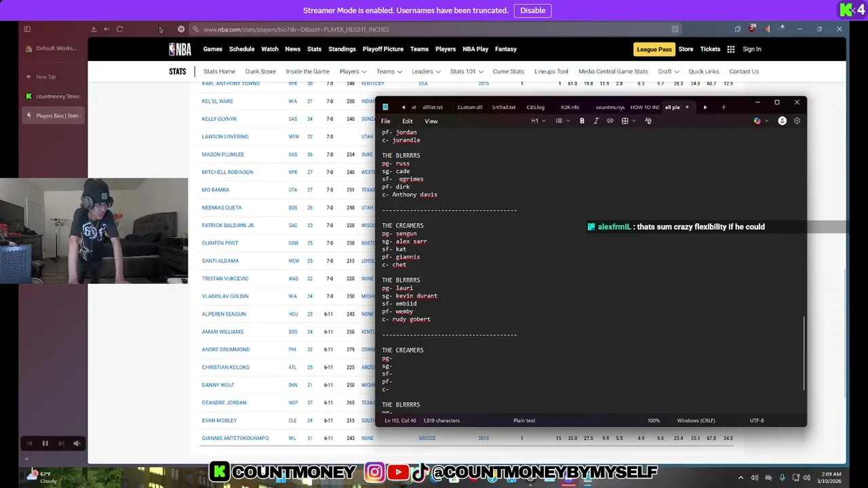Screen dimensions: 868x488
Task: Click the reader mode icon in the address bar
Action: click(675, 29)
